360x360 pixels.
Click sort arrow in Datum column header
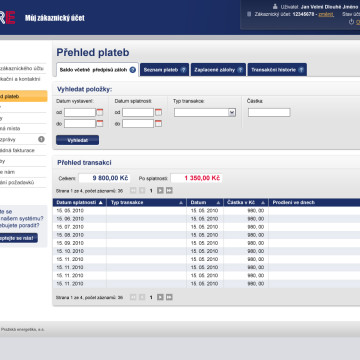click(x=218, y=203)
